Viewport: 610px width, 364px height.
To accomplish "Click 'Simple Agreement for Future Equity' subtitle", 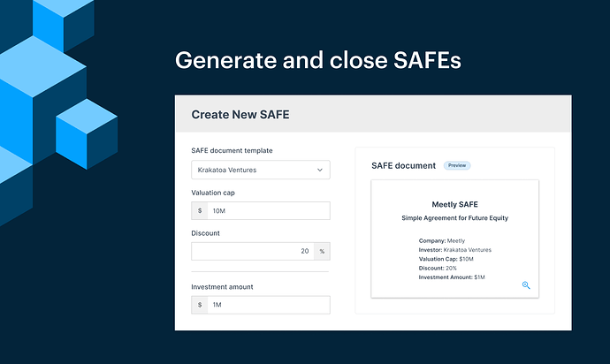I will tap(454, 218).
